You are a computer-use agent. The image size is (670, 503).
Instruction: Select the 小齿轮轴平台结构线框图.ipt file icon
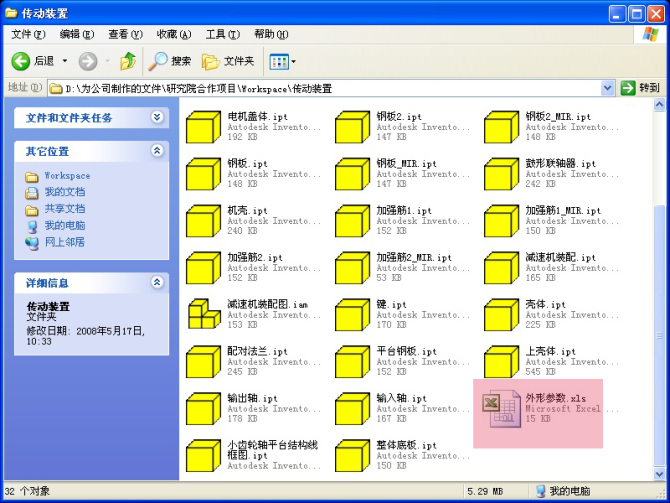tap(203, 456)
